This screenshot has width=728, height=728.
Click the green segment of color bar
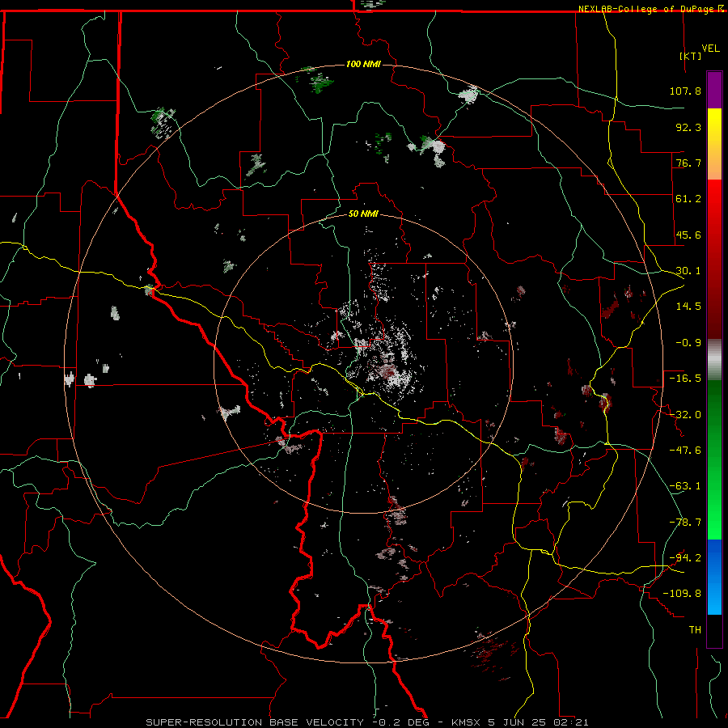pyautogui.click(x=714, y=459)
